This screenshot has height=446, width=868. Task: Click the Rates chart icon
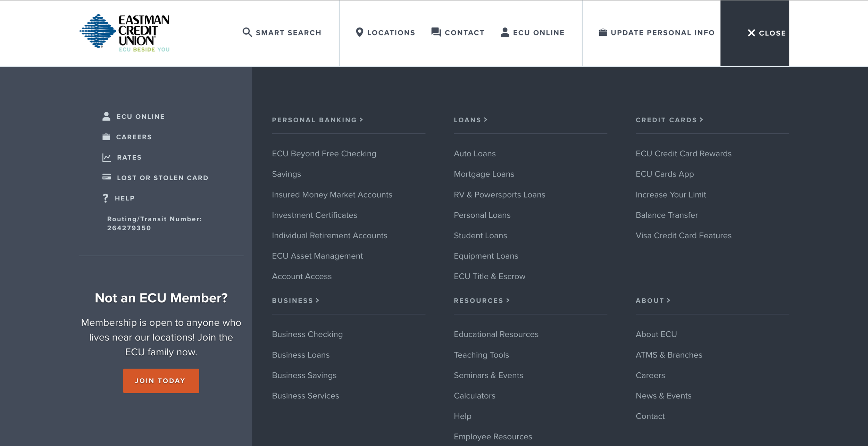click(107, 157)
